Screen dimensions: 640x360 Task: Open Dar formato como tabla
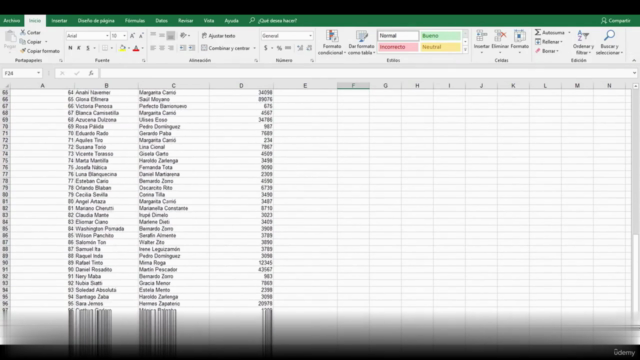click(x=362, y=42)
